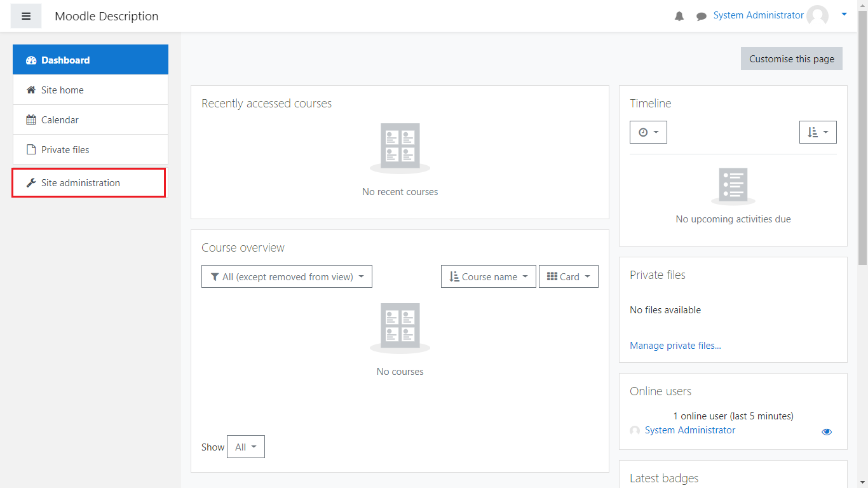Expand the course filter 'All (except removed from view)'
Screen dimensions: 868x488
pyautogui.click(x=287, y=276)
